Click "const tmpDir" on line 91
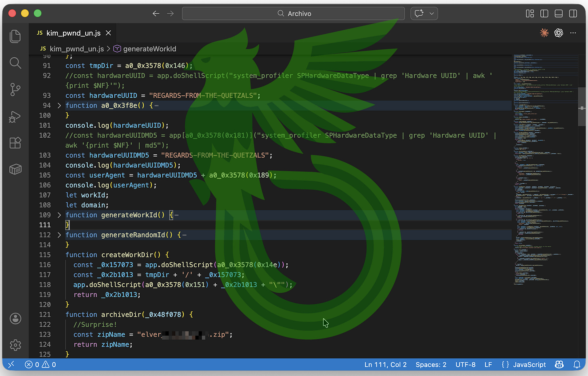588x376 pixels. pos(89,65)
